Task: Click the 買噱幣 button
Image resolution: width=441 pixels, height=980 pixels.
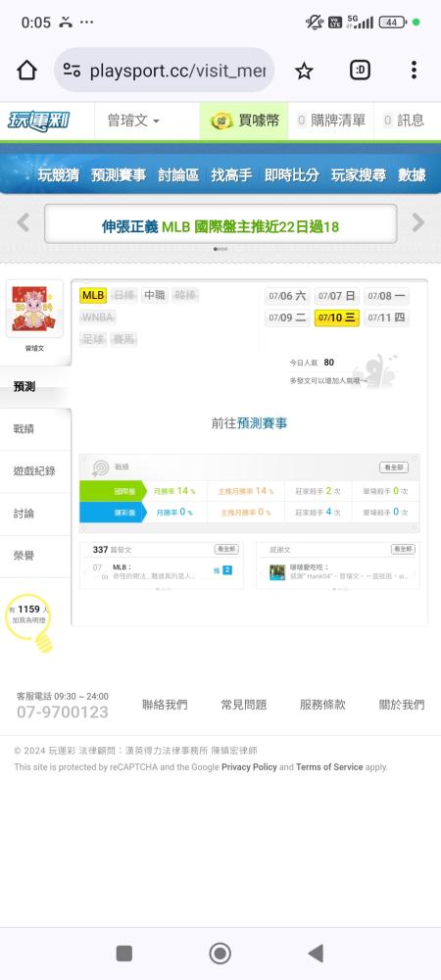Action: coord(244,121)
